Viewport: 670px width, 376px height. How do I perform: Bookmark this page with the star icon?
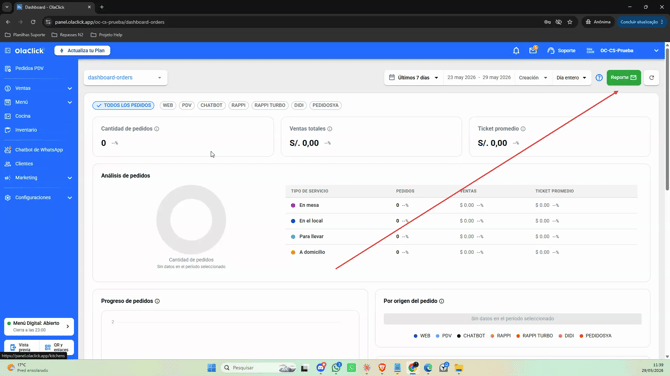pos(570,22)
